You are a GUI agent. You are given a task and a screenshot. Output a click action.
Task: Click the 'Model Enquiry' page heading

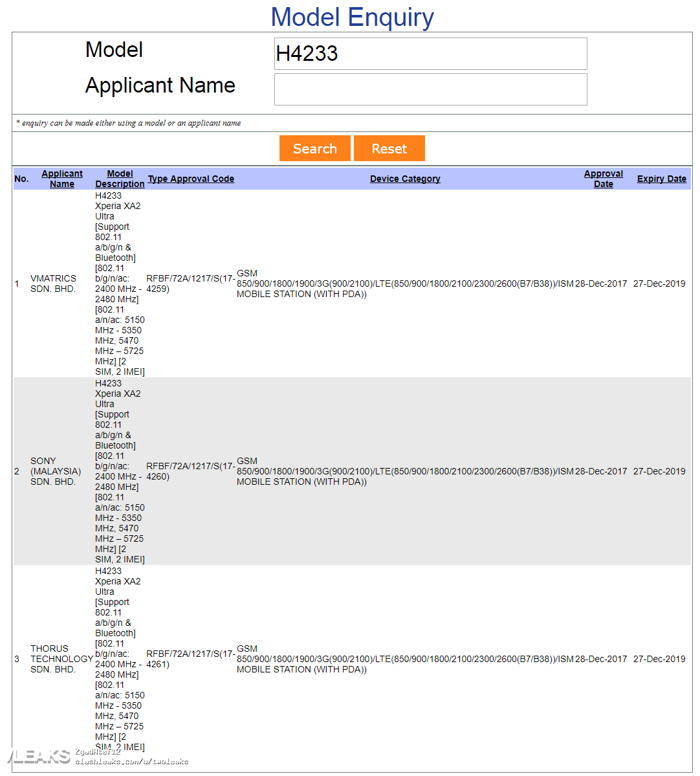352,17
